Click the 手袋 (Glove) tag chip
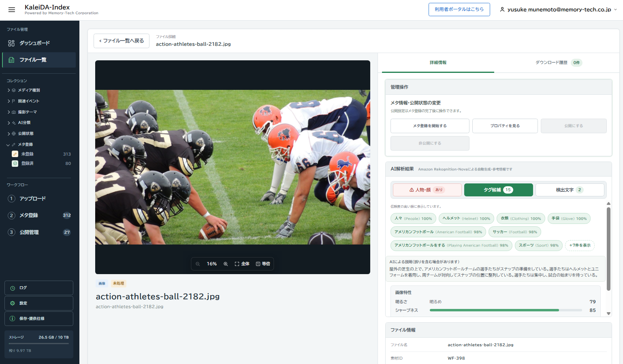Viewport: 623px width, 364px height. pos(569,219)
